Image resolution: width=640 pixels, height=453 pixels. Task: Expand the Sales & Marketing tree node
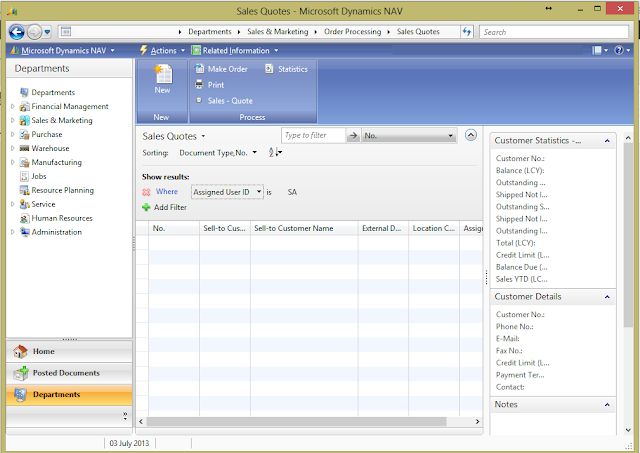coord(13,120)
